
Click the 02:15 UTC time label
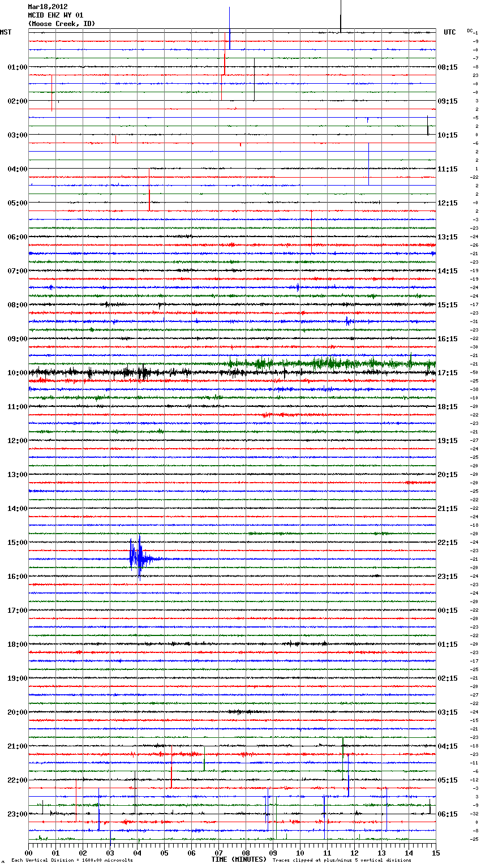point(448,678)
